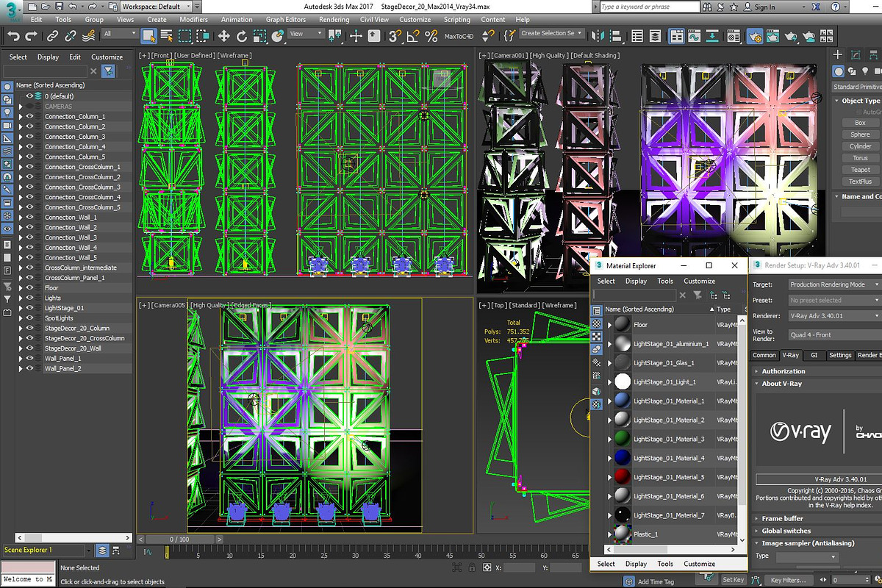The height and width of the screenshot is (588, 882).
Task: Hide Connection_Column_1 with its eye icon
Action: (30, 116)
